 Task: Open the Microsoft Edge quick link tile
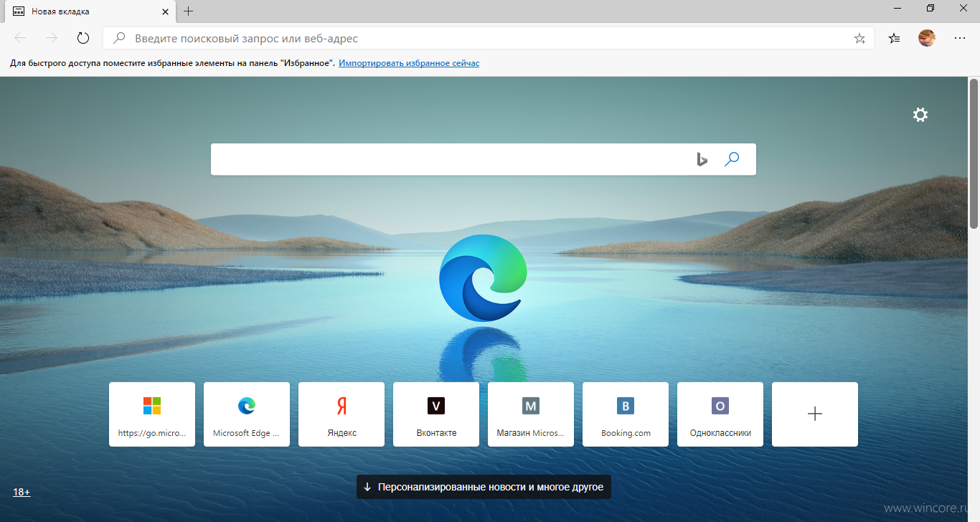(x=247, y=414)
